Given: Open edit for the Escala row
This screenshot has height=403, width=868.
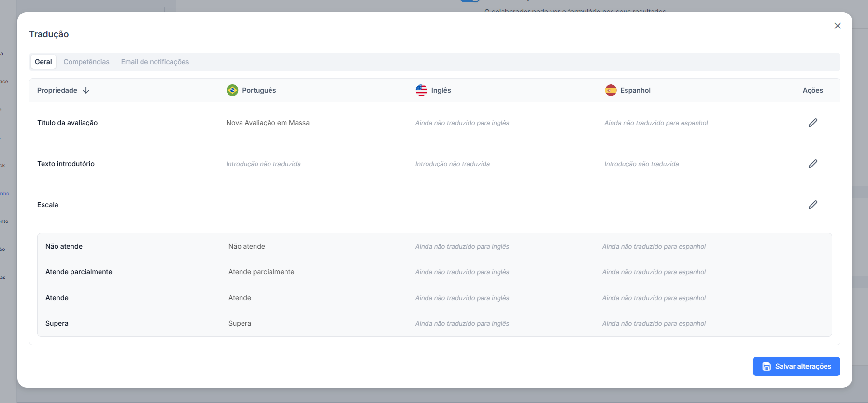Looking at the screenshot, I should [x=813, y=205].
